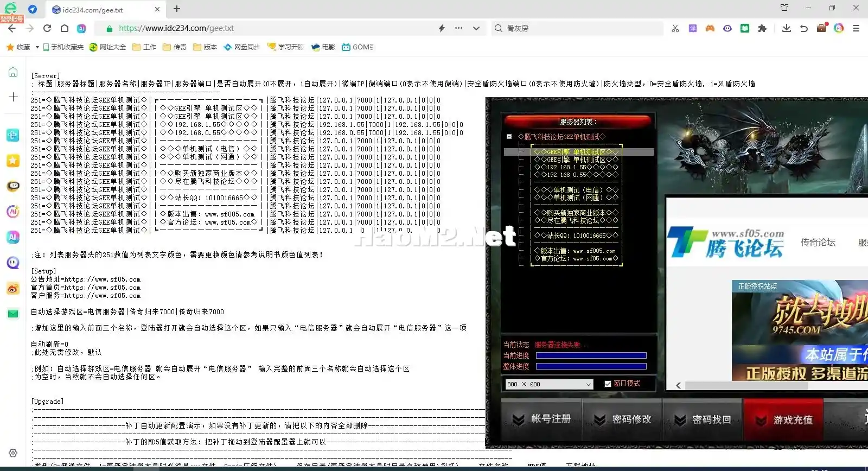Open the 网盘同步 bookmark
Viewport: 868px width, 471px height.
242,47
